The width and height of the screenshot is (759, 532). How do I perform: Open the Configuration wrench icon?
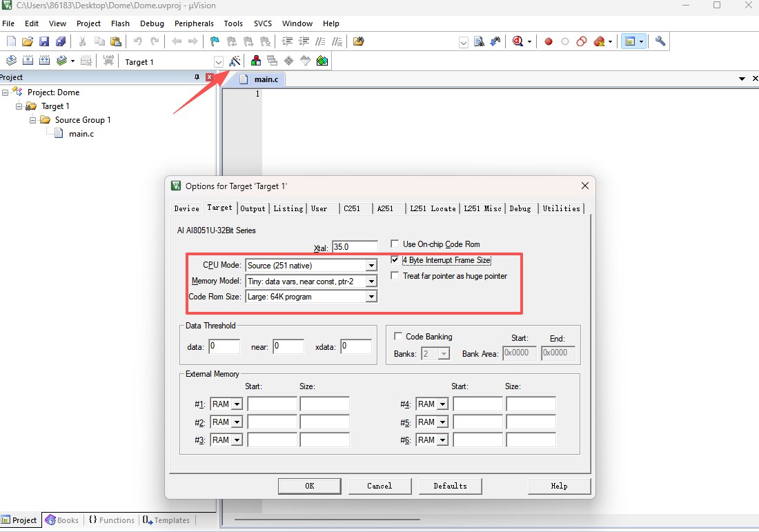[x=660, y=41]
